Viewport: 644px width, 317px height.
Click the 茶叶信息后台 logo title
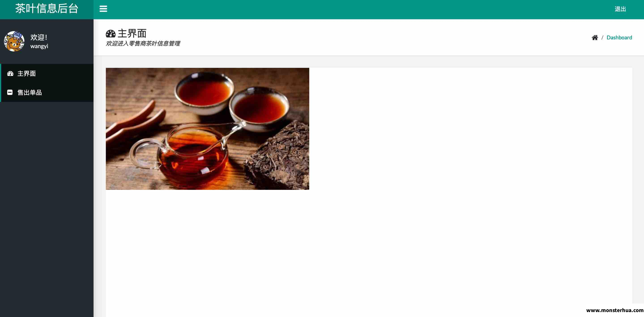point(47,9)
